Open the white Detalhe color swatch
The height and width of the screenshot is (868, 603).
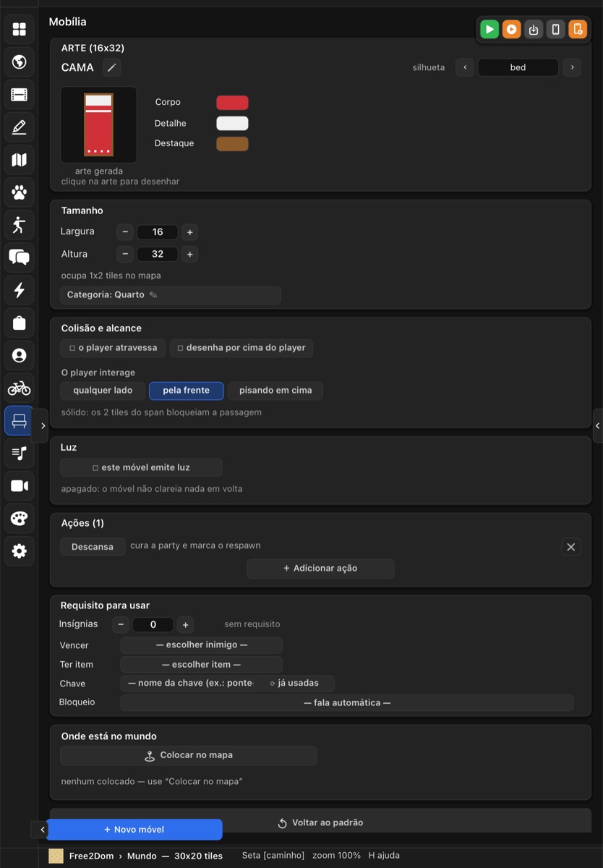[232, 124]
